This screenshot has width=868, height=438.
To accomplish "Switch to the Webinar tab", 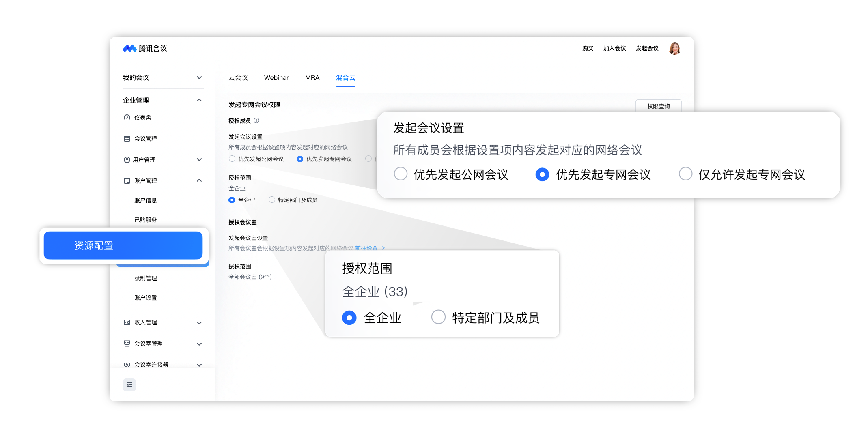I will (276, 77).
